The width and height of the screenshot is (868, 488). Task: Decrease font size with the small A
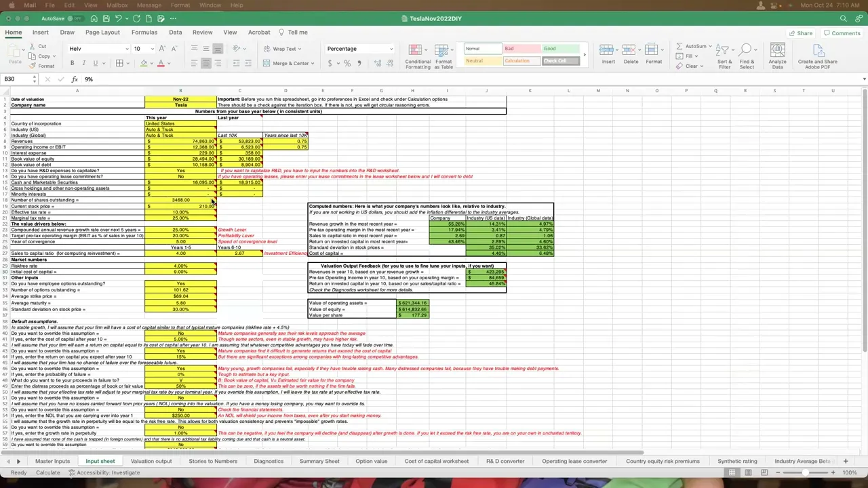click(174, 49)
